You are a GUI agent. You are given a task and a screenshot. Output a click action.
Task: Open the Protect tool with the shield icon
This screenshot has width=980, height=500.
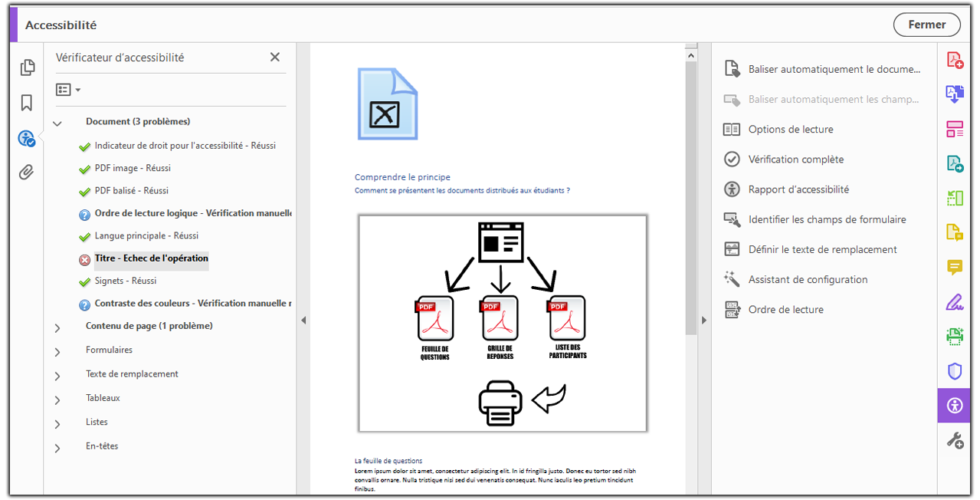(x=954, y=370)
